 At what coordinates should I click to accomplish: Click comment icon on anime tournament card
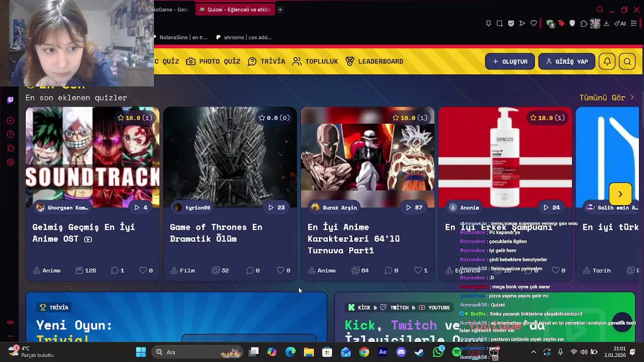(388, 270)
